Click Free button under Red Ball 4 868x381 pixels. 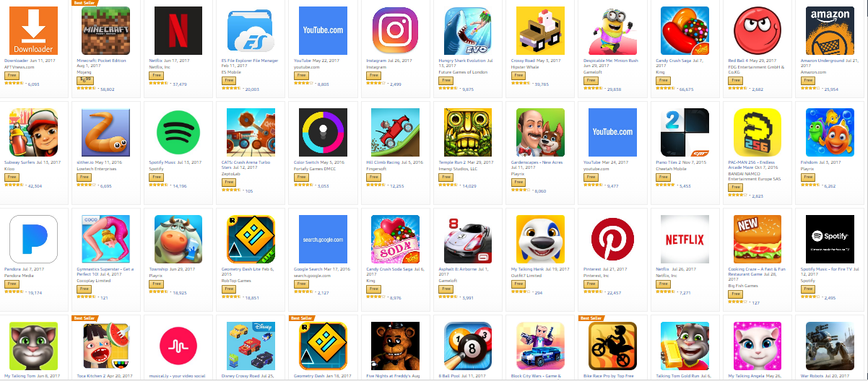pyautogui.click(x=735, y=80)
